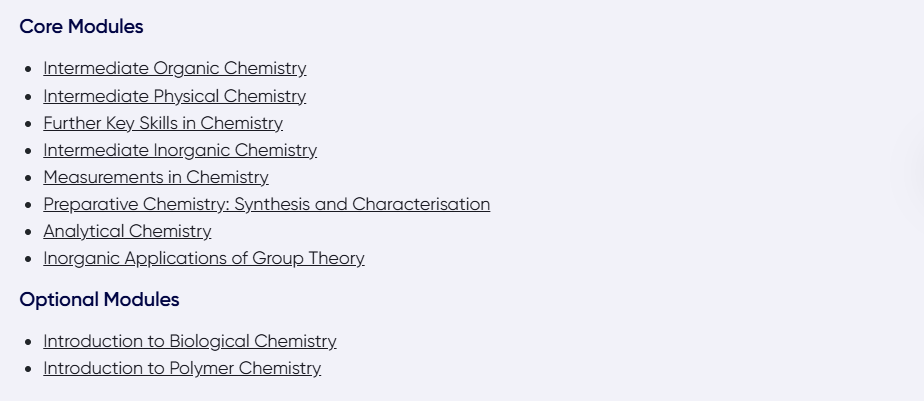Click the bullet beside Further Key Skills
Viewport: 924px width, 401px height.
[x=28, y=124]
